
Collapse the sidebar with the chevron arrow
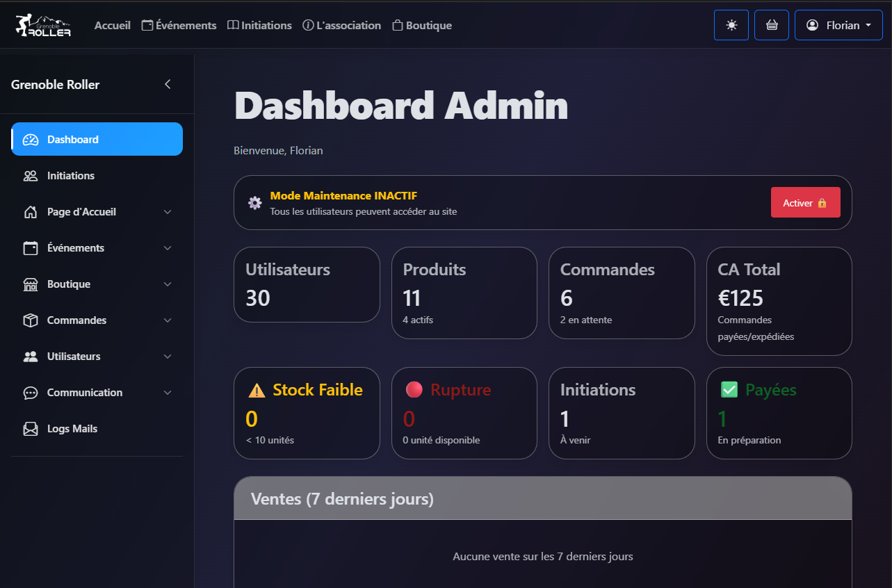[168, 84]
